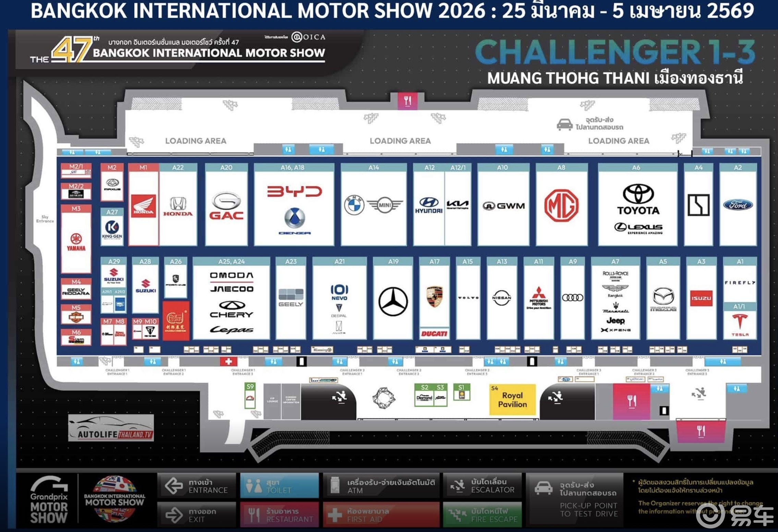Select the BMW roundel in booth A14
Image resolution: width=778 pixels, height=532 pixels.
[x=354, y=205]
